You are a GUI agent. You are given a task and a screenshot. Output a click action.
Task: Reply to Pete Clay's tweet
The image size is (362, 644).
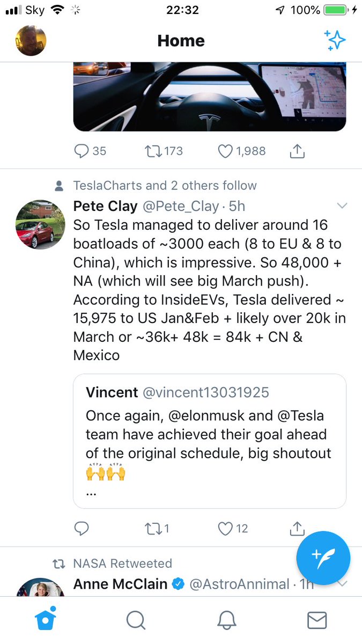pos(81,529)
